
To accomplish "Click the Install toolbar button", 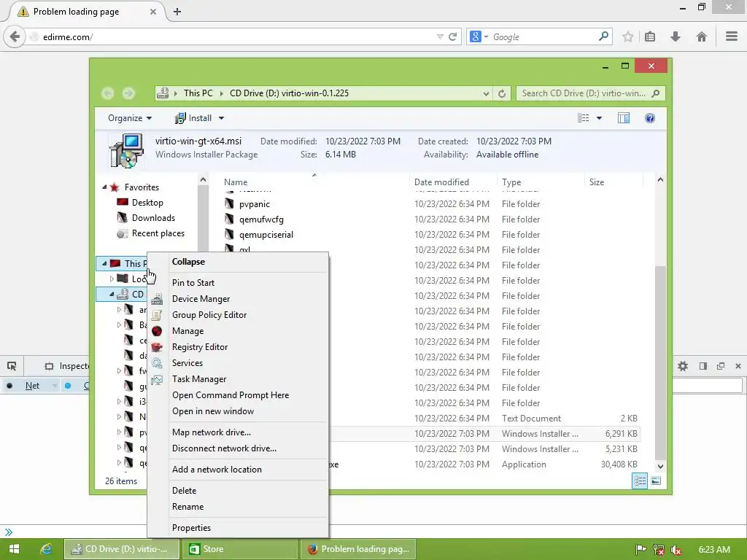I will tap(193, 118).
